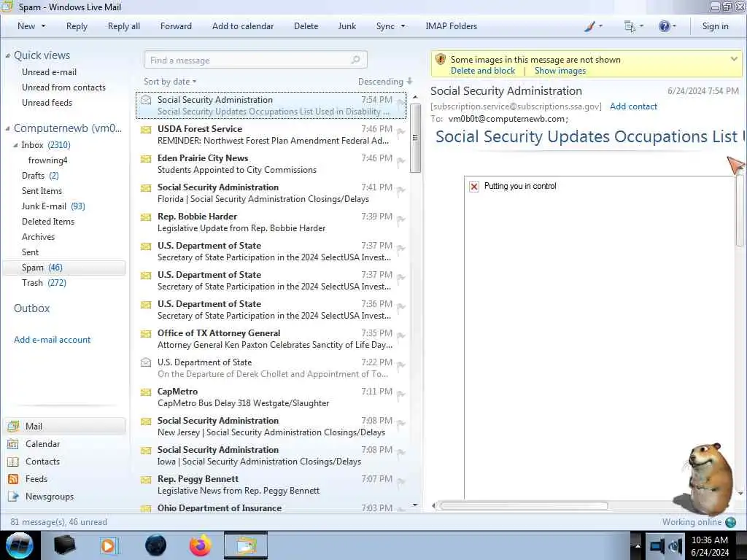Image resolution: width=747 pixels, height=560 pixels.
Task: Open the Feeds RSS icon
Action: click(13, 479)
